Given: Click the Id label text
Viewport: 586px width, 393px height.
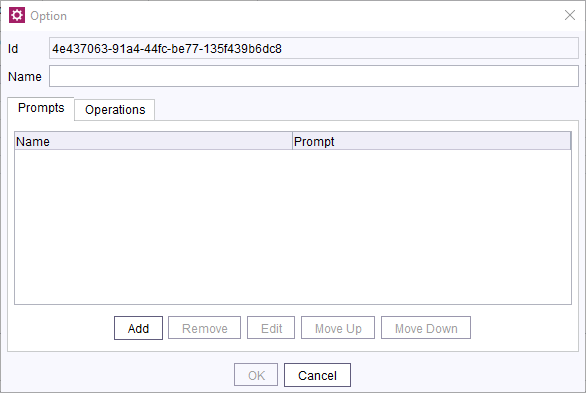Looking at the screenshot, I should pyautogui.click(x=13, y=49).
